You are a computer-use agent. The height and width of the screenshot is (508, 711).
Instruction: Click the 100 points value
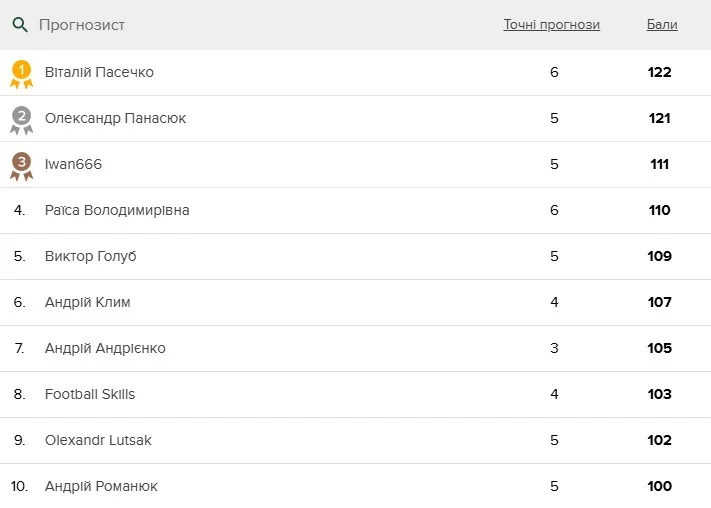659,486
